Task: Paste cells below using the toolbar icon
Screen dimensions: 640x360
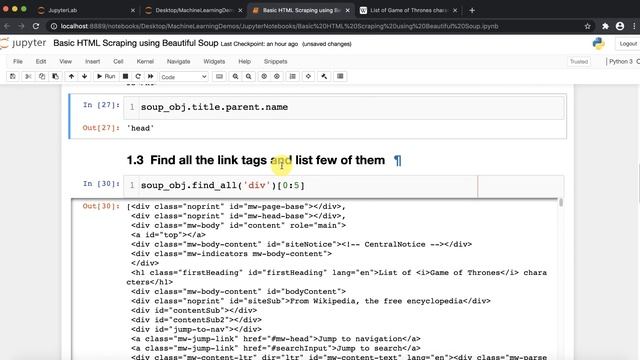Action: click(55, 76)
